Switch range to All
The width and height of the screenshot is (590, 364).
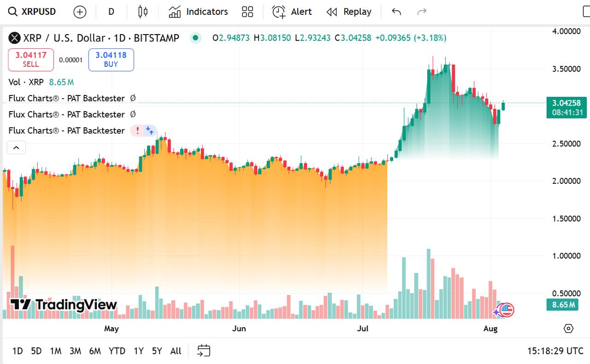coord(176,351)
